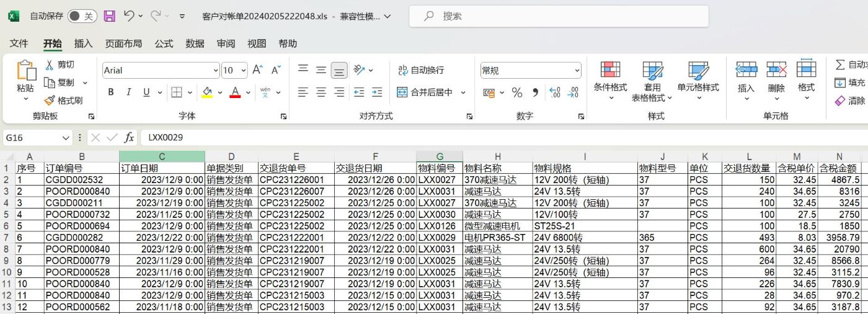Open the Arial font name dropdown

tap(216, 71)
